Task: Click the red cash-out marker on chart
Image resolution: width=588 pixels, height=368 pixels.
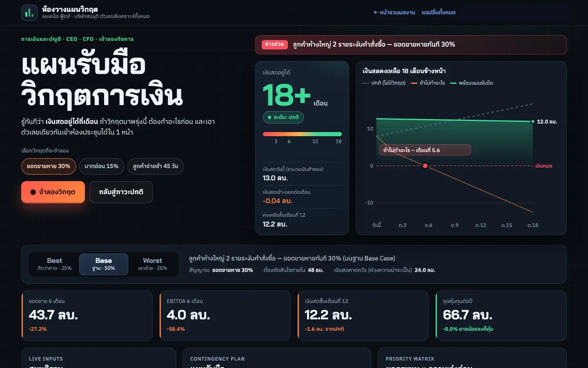Action: point(425,166)
